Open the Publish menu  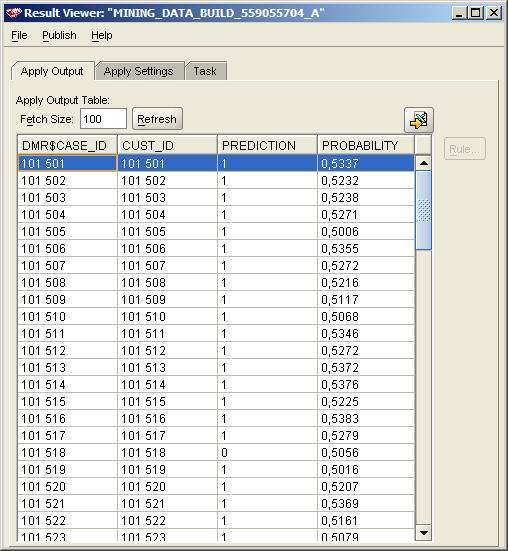59,35
